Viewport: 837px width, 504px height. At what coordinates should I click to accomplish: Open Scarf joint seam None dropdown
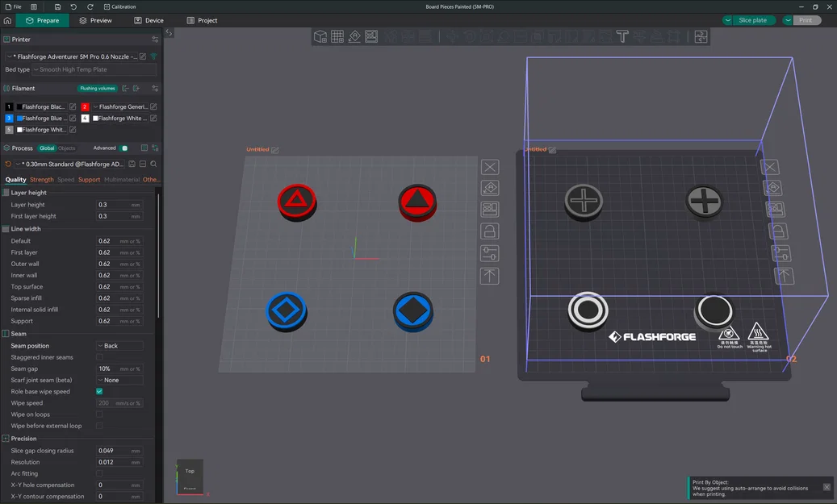[x=119, y=381]
